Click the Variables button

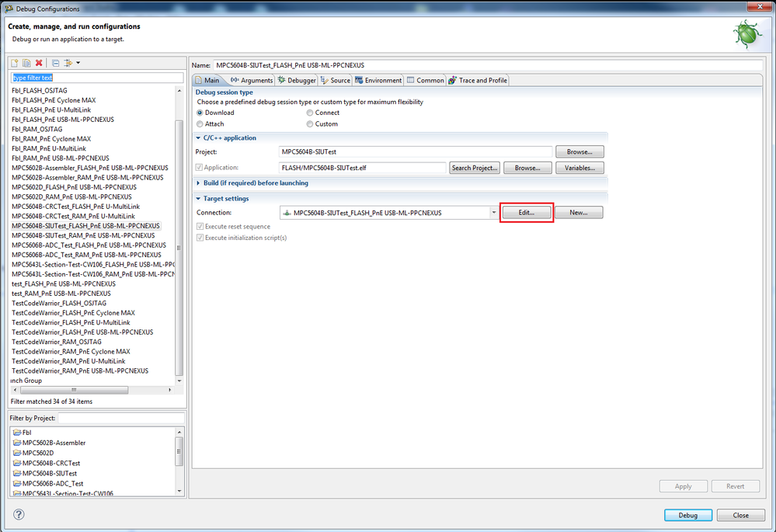point(579,168)
